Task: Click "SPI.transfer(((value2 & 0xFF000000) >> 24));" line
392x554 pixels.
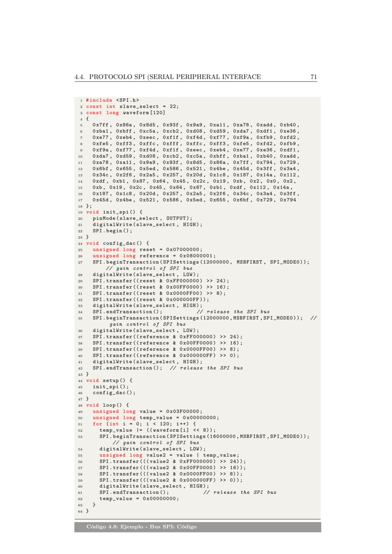Action: click(173, 462)
